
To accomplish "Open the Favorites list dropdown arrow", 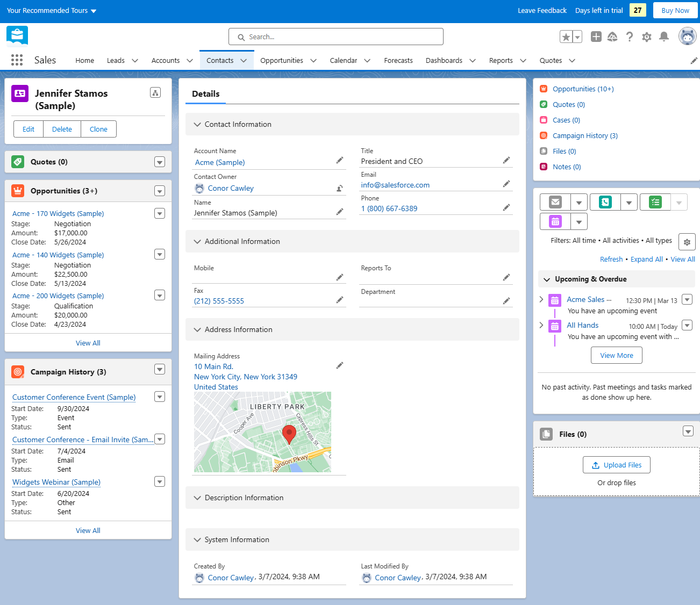I will click(577, 37).
